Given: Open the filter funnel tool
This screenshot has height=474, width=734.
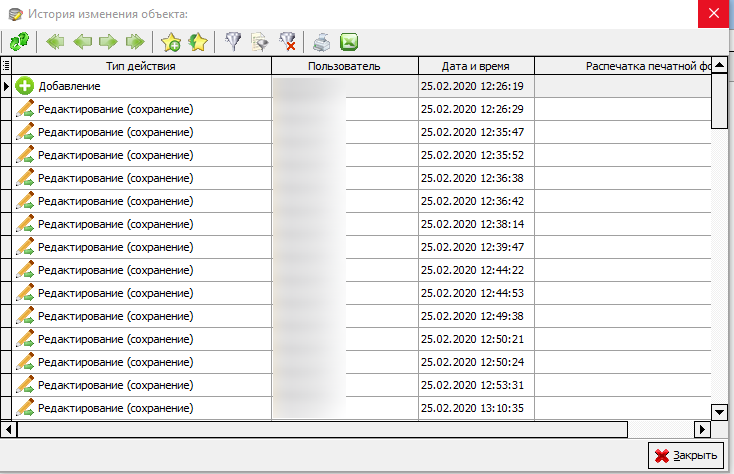Looking at the screenshot, I should 233,42.
